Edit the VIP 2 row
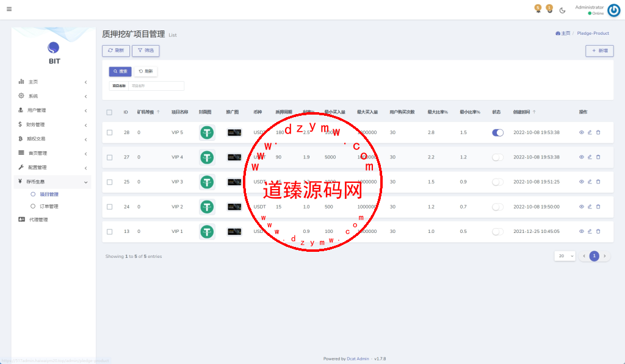 (x=590, y=207)
